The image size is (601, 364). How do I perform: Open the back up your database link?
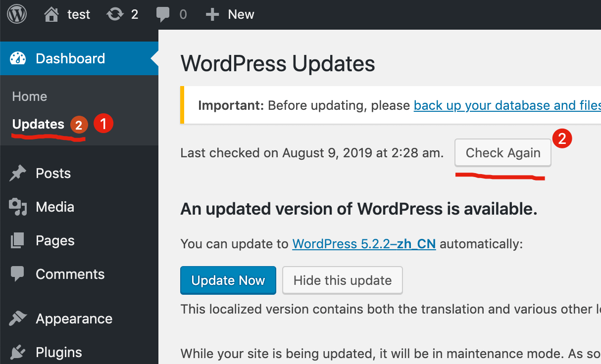(506, 105)
